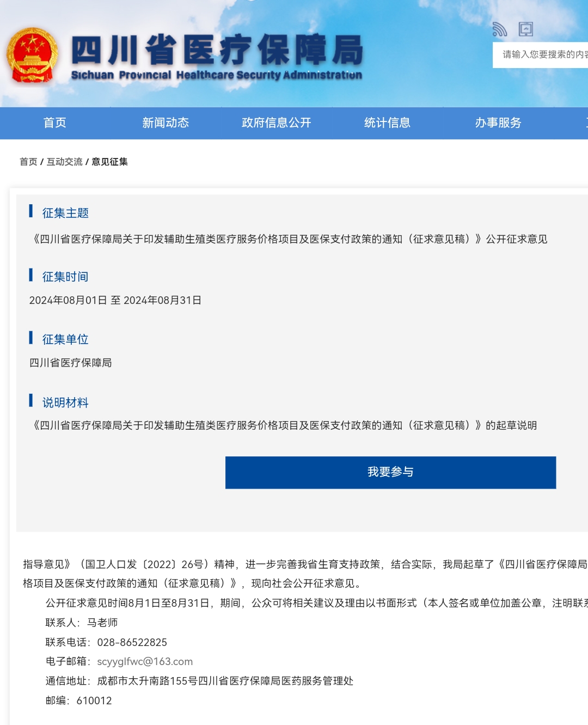
Task: Open the 起草说明 explanation material link
Action: point(285,425)
